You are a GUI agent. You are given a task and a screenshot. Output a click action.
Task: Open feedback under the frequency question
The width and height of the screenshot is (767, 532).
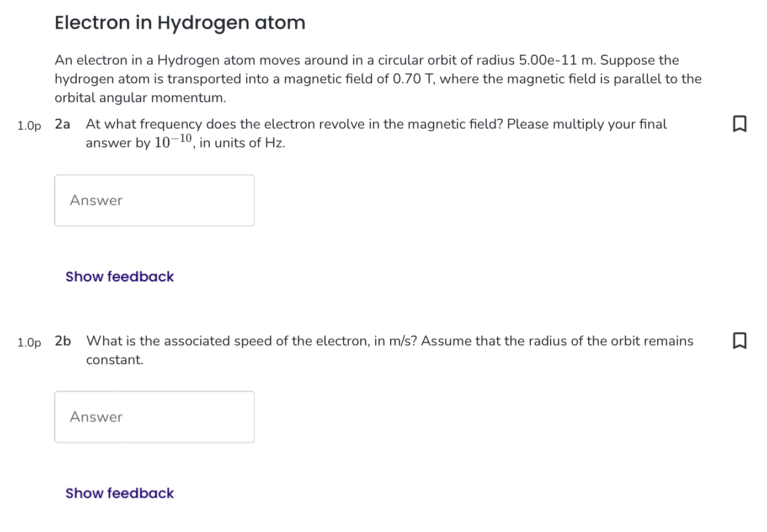point(119,276)
